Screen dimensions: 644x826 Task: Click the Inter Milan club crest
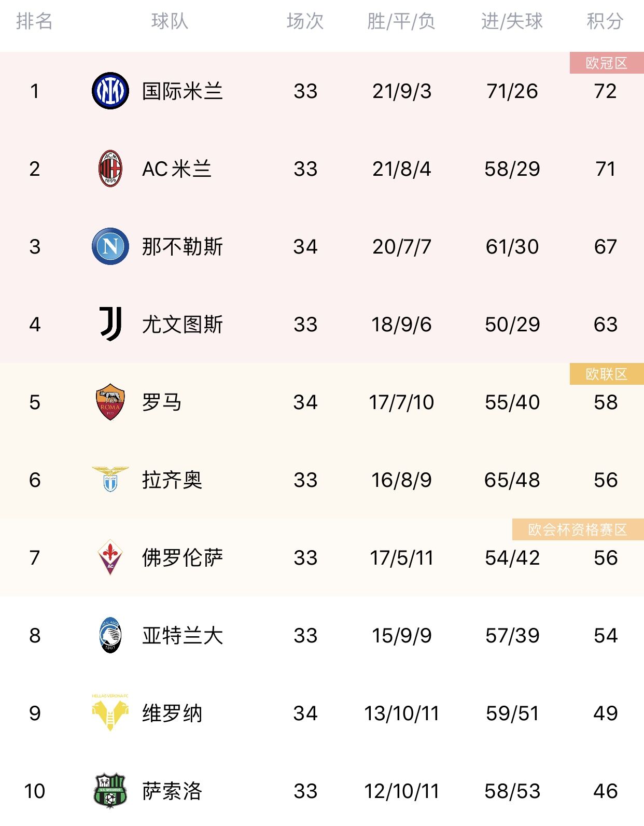[x=110, y=91]
